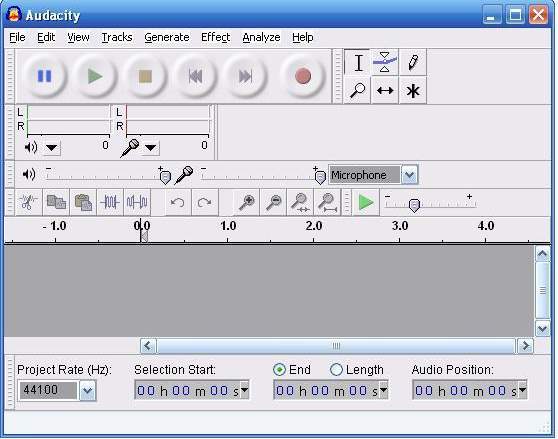Select the Length radio button
The width and height of the screenshot is (558, 439).
pos(336,370)
